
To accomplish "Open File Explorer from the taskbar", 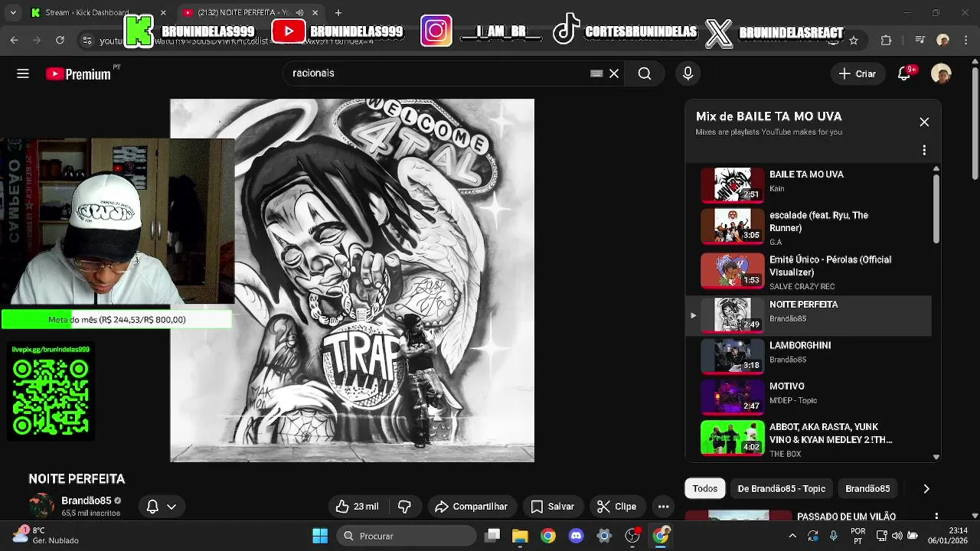I will point(520,536).
